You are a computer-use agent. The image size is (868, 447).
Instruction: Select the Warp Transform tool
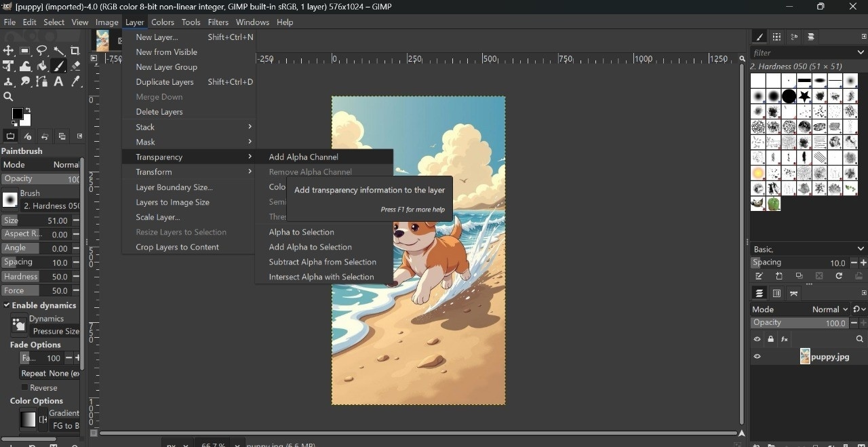tap(25, 66)
